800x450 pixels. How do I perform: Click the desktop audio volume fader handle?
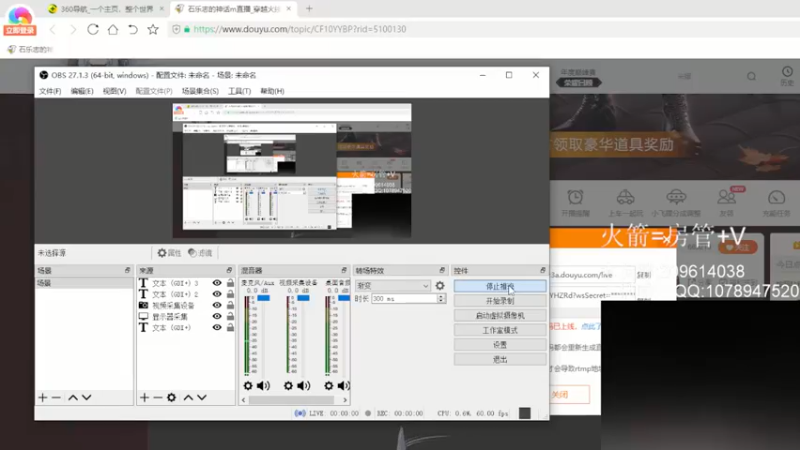point(343,298)
